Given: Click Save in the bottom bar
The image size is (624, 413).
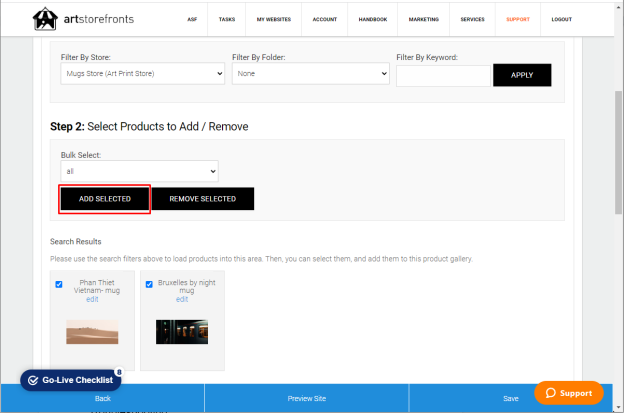Looking at the screenshot, I should [511, 398].
